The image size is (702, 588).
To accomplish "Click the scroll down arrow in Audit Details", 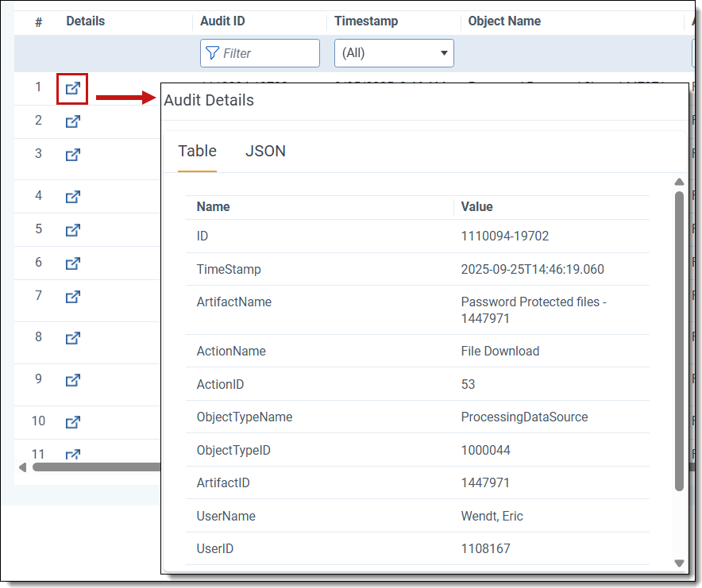I will (679, 563).
